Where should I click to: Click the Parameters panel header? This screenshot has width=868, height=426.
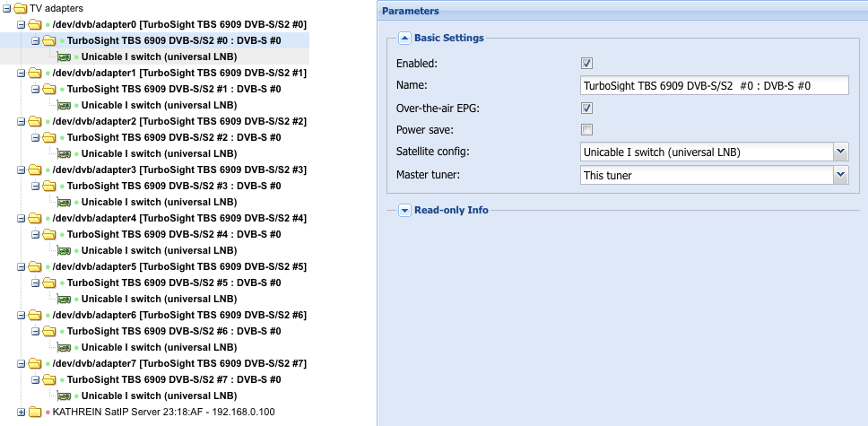[622, 11]
